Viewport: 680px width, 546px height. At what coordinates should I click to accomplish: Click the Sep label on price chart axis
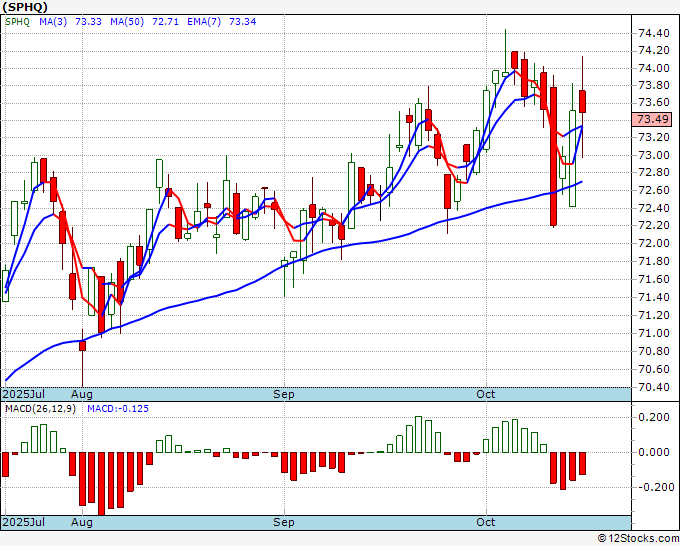coord(284,394)
